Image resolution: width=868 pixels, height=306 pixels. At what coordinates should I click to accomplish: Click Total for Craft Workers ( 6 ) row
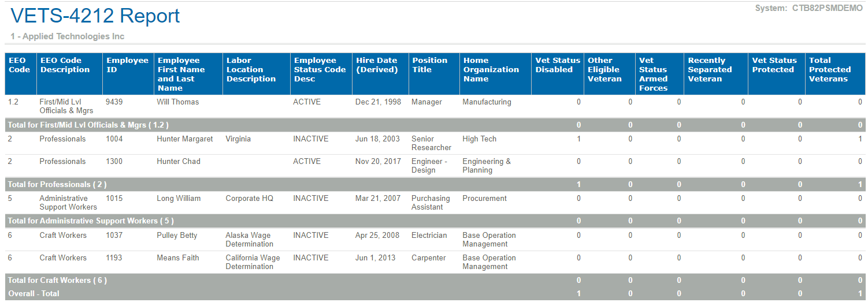(x=435, y=280)
